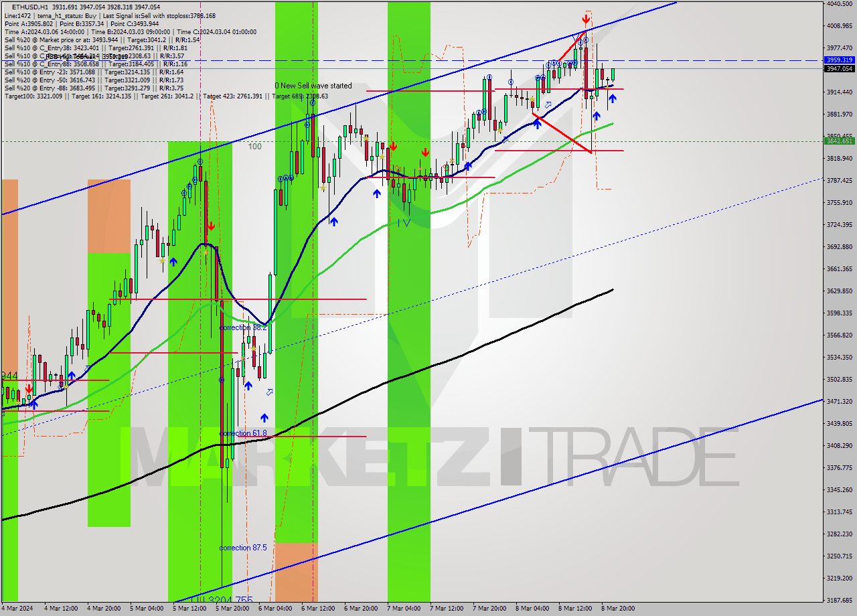Click the '4 Mar 12:00' time axis label
857x616 pixels.
click(61, 609)
